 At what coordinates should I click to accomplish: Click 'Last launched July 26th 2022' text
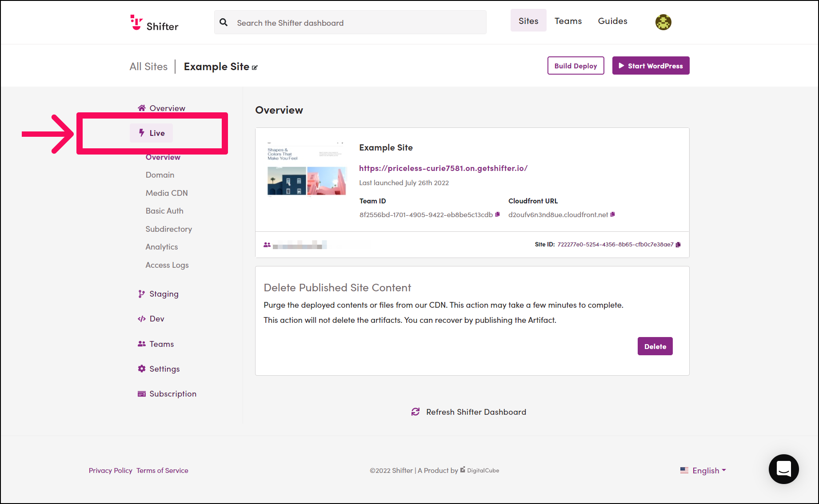click(404, 183)
